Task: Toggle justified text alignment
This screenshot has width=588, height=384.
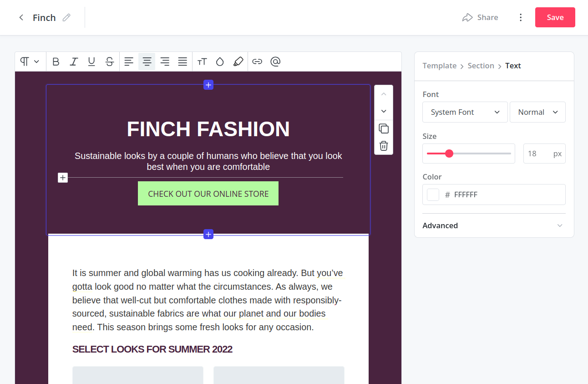Action: coord(182,61)
